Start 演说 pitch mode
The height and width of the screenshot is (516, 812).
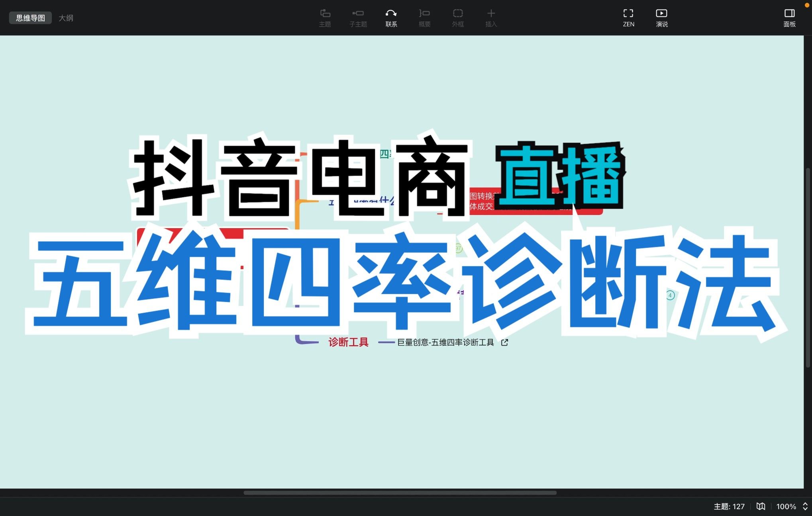click(x=662, y=18)
